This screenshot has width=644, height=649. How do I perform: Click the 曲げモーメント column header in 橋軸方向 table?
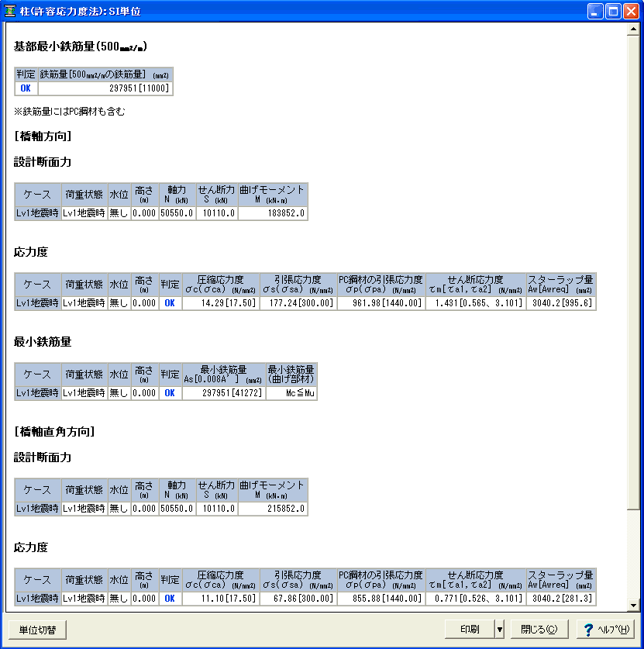(x=273, y=195)
